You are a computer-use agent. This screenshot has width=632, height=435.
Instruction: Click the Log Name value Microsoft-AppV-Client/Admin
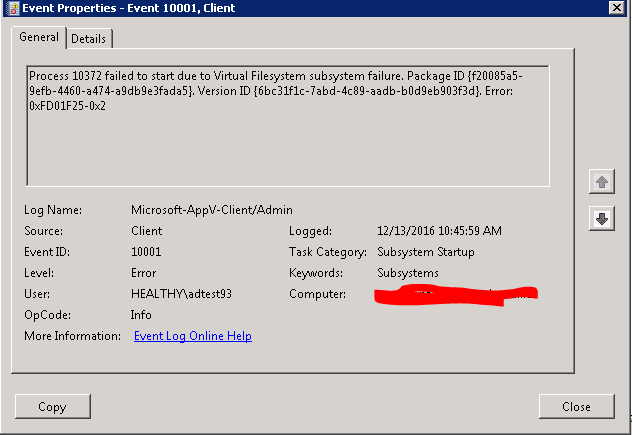click(x=208, y=210)
